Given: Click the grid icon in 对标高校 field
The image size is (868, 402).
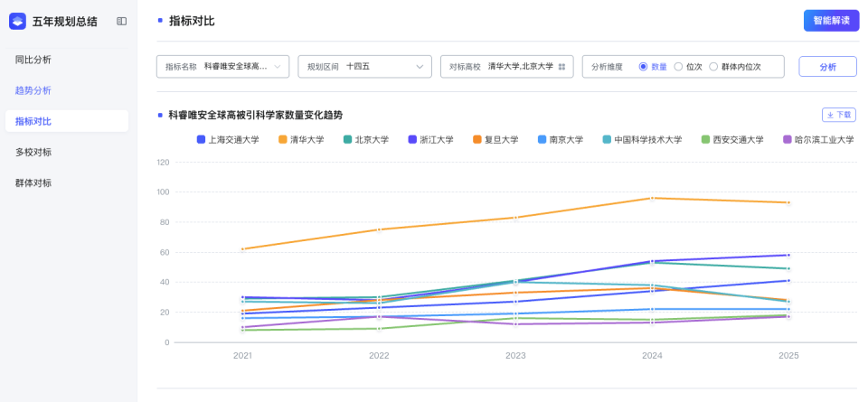Looking at the screenshot, I should [561, 67].
